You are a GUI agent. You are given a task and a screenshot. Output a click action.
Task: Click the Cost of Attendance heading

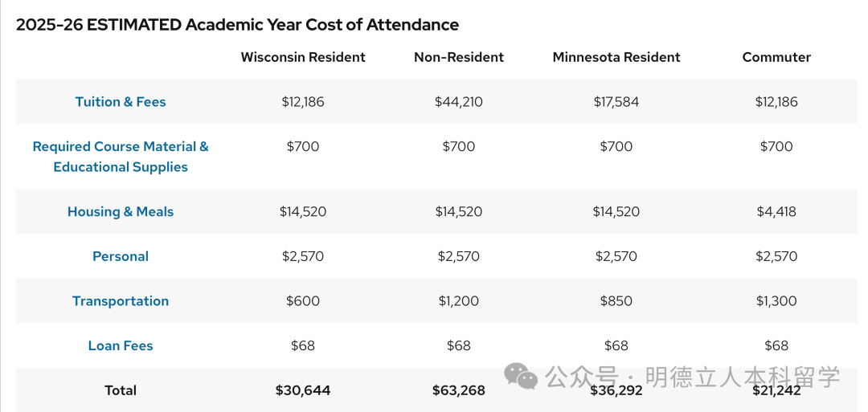pos(237,25)
